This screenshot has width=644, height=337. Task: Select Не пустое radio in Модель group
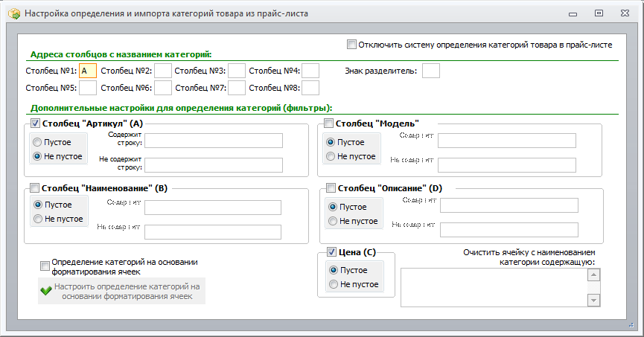(331, 156)
